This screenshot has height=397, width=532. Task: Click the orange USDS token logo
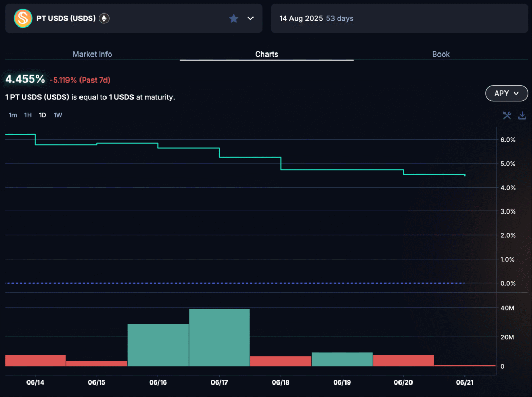[23, 18]
